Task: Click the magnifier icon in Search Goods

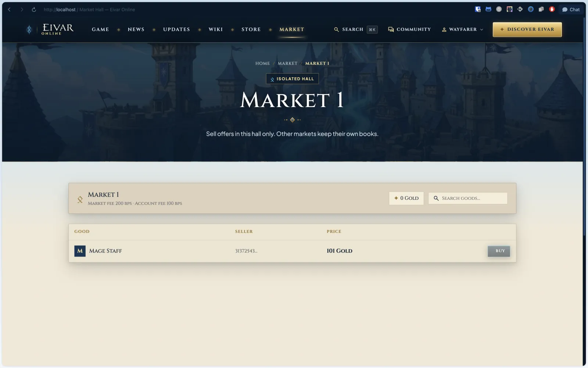Action: click(436, 198)
